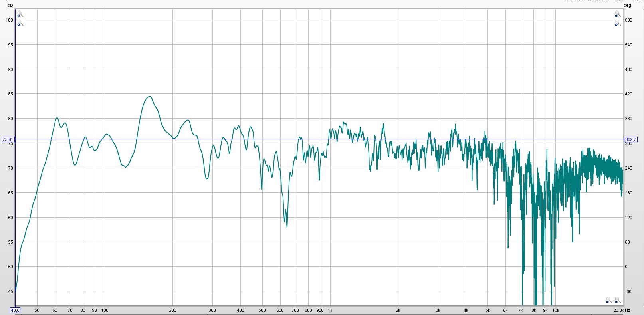The width and height of the screenshot is (644, 315).
Task: Click the 40,0 frequency readout box
Action: (x=15, y=310)
